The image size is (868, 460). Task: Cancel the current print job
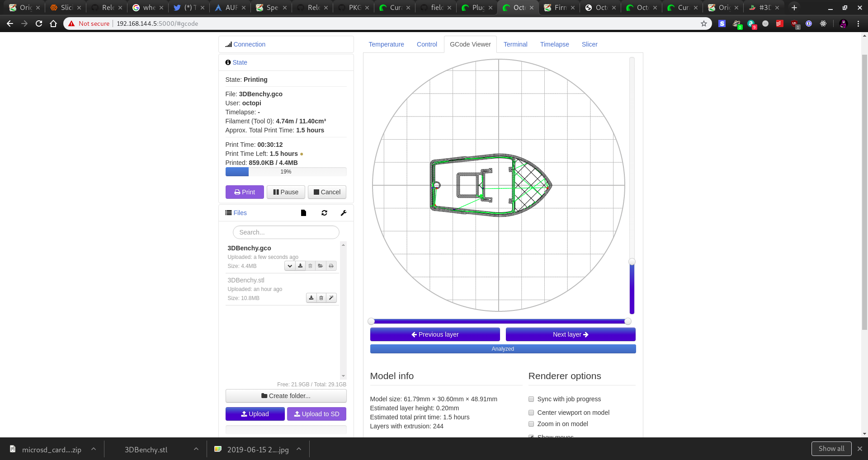327,192
